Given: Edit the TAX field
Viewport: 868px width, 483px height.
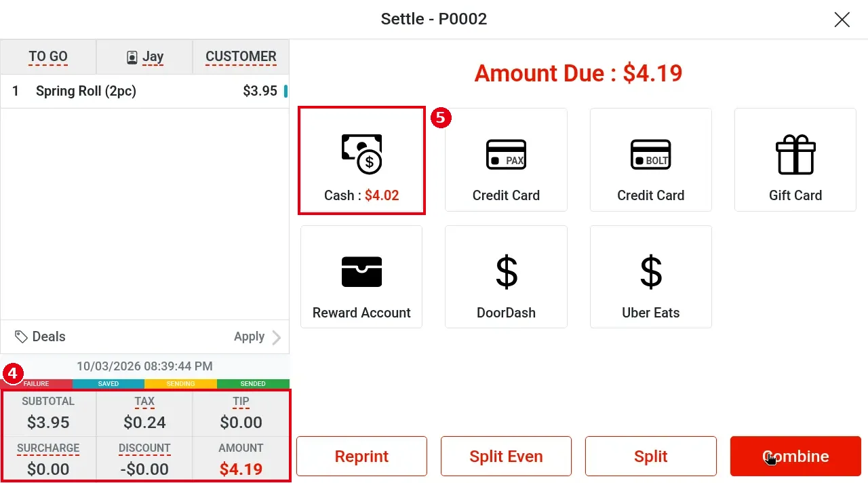Looking at the screenshot, I should pyautogui.click(x=144, y=412).
